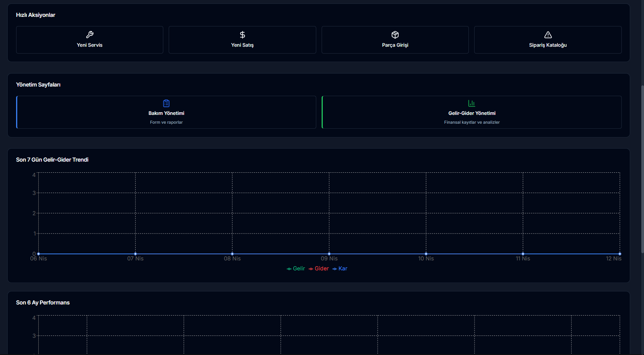The width and height of the screenshot is (644, 355).
Task: Start Yeni Satış with the dollar icon
Action: [x=242, y=35]
